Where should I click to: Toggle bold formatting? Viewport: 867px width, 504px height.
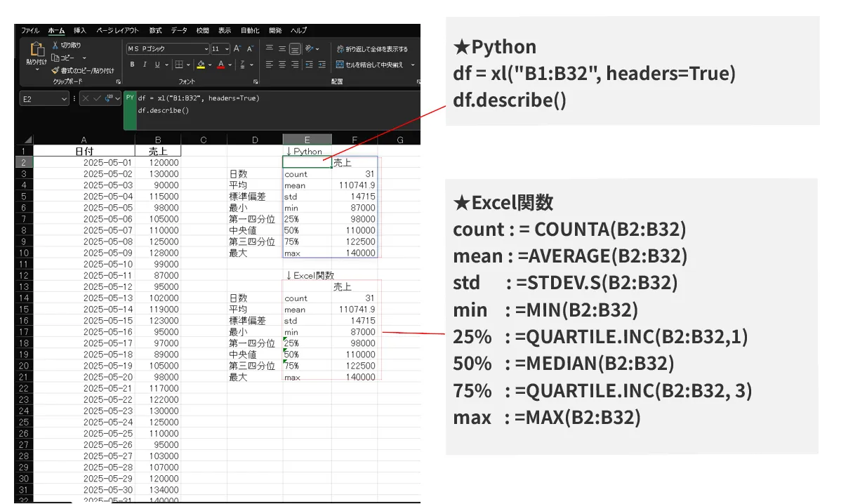(x=132, y=65)
